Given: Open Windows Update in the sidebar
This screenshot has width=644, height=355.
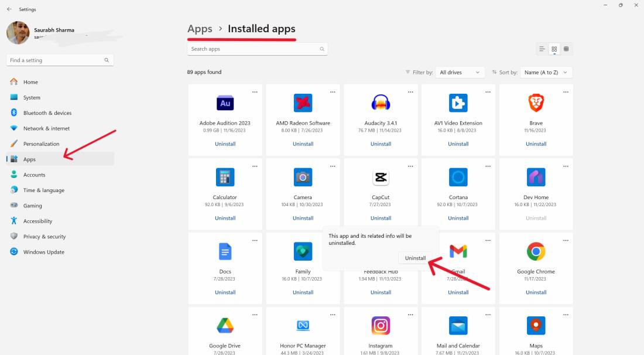Looking at the screenshot, I should tap(60, 252).
